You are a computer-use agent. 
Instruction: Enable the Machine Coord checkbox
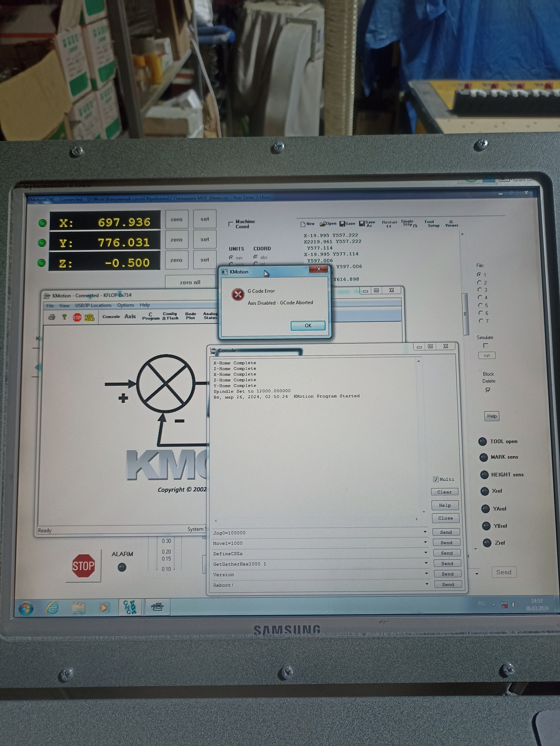[x=231, y=224]
